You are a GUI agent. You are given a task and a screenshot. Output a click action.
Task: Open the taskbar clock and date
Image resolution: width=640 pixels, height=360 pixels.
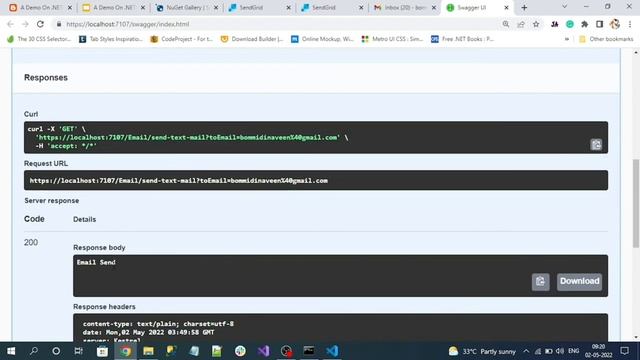[598, 351]
